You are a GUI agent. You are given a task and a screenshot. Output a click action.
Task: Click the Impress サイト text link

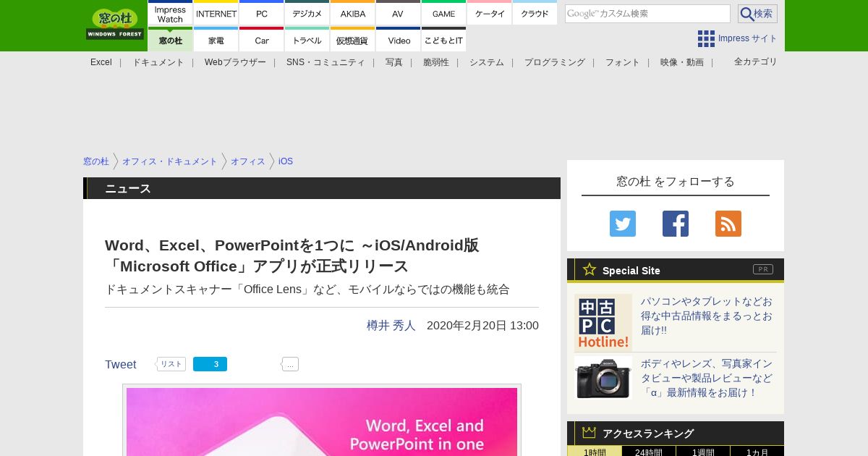click(x=748, y=38)
